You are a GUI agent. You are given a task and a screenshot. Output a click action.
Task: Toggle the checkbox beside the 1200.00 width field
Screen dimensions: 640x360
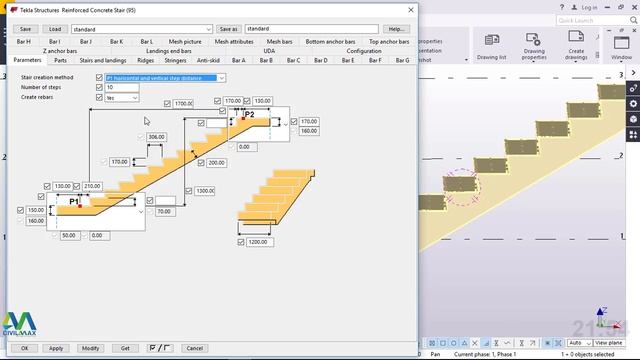click(241, 242)
